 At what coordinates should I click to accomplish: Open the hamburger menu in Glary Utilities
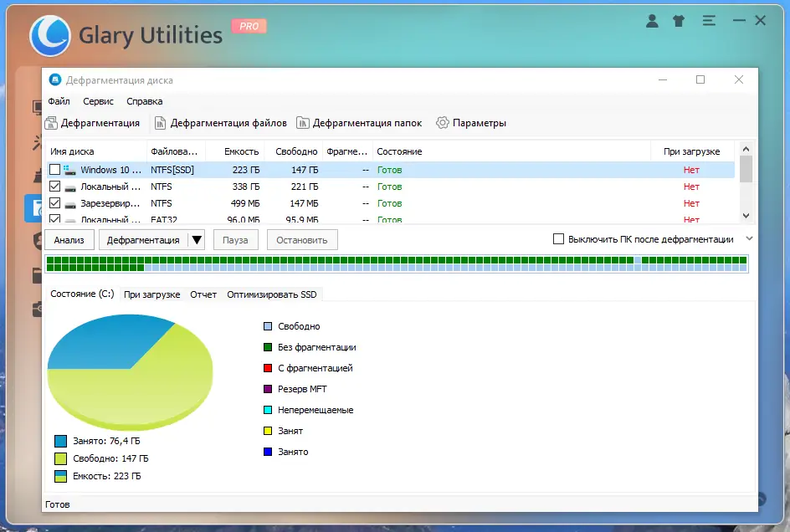709,21
